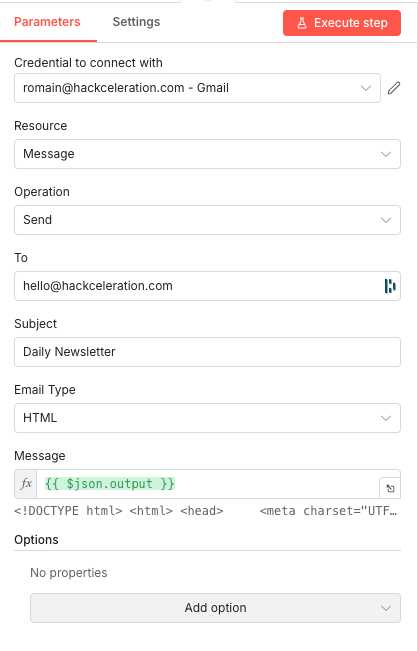Click the flask icon on Execute step
Screen dimensions: 418x651
[x=302, y=23]
